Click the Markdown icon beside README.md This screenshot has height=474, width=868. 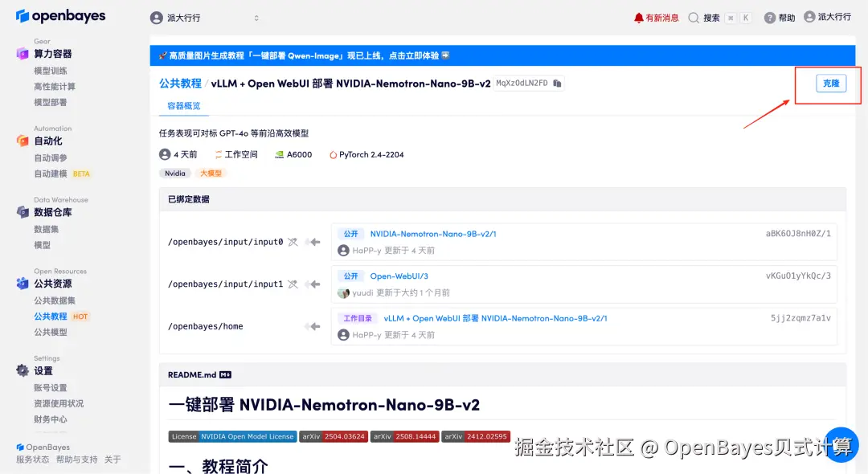coord(225,374)
